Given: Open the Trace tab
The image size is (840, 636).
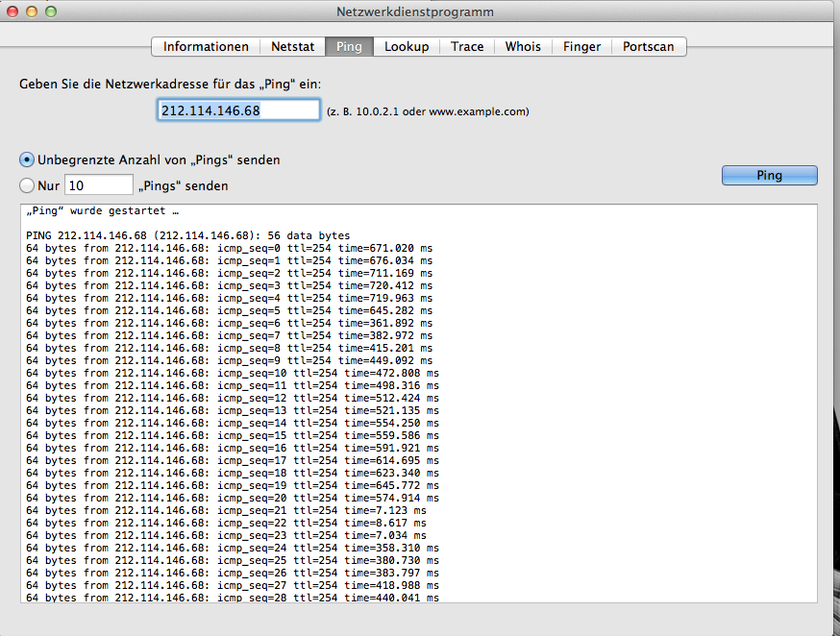Looking at the screenshot, I should 467,46.
